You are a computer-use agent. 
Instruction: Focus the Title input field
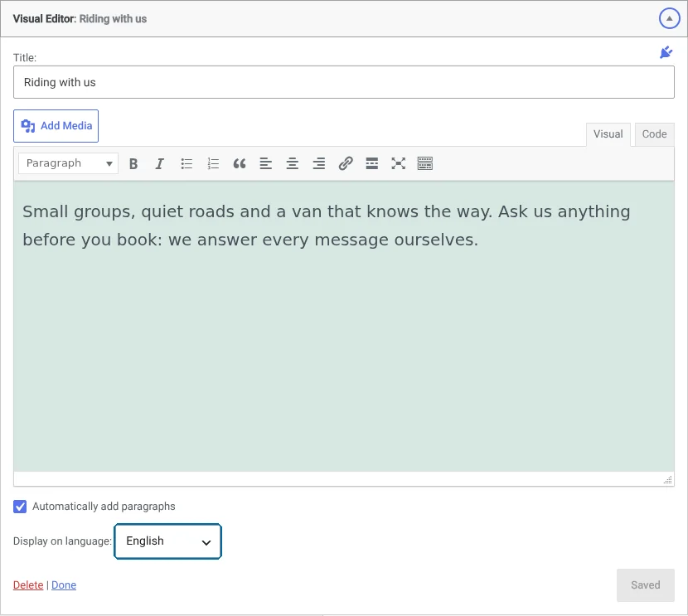(x=343, y=82)
